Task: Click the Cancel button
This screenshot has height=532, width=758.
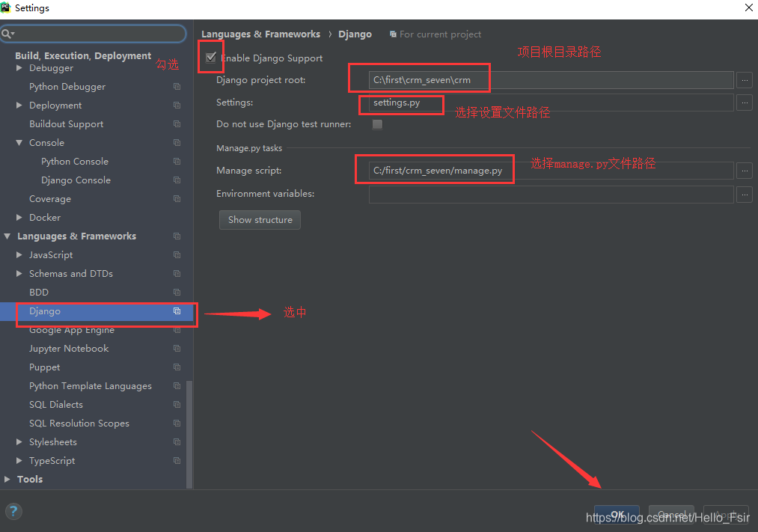Action: (671, 515)
